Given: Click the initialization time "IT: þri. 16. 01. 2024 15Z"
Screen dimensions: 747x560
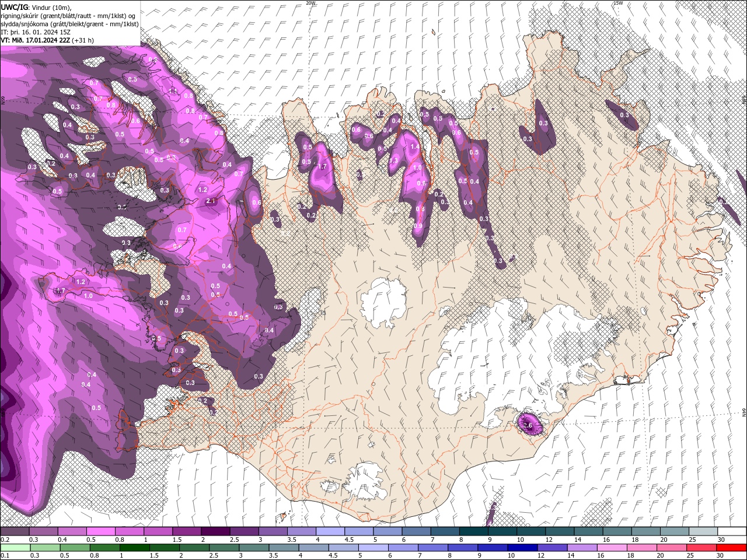Looking at the screenshot, I should click(x=36, y=32).
